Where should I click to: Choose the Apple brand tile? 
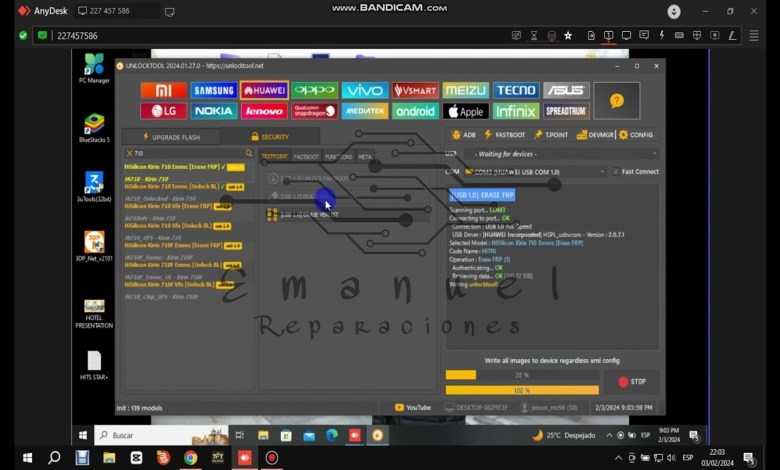(x=465, y=111)
